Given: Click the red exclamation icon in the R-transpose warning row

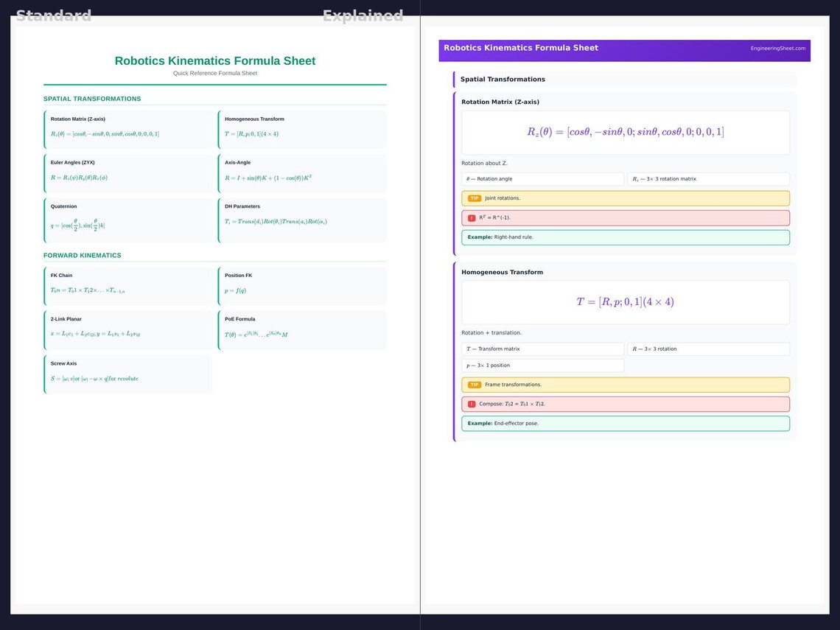Looking at the screenshot, I should pyautogui.click(x=472, y=218).
